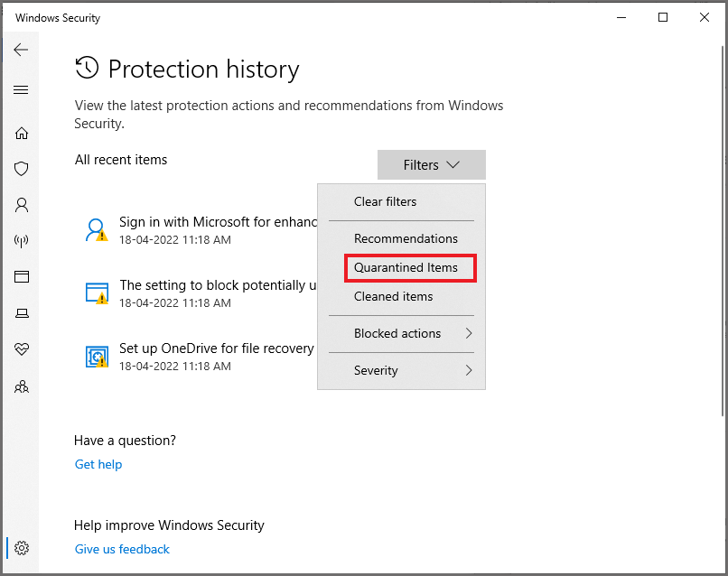Collapse the Filters dropdown

[432, 165]
